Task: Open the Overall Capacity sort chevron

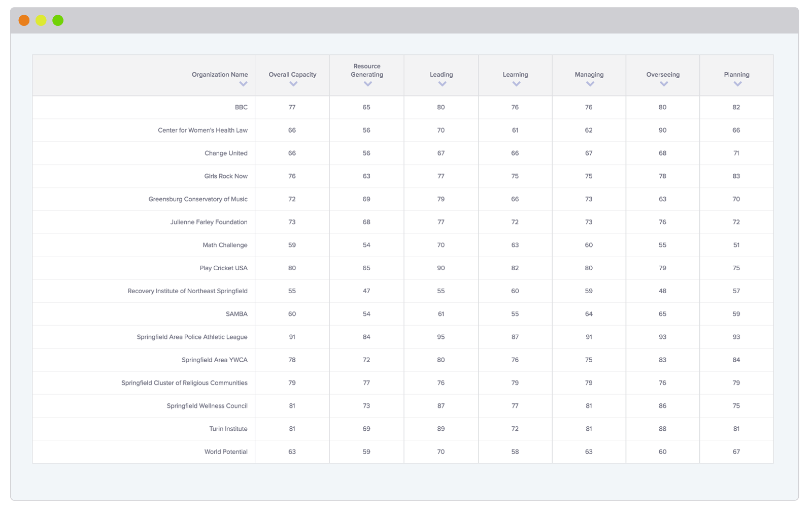Action: coord(293,84)
